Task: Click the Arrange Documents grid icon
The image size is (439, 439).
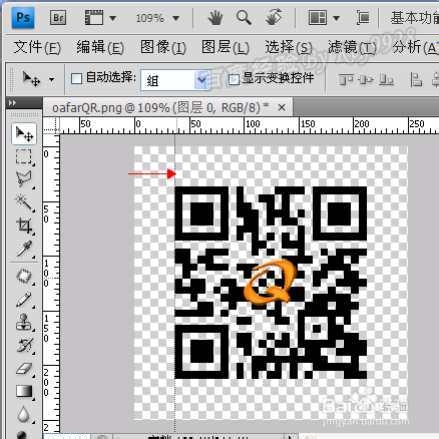Action: click(x=317, y=17)
